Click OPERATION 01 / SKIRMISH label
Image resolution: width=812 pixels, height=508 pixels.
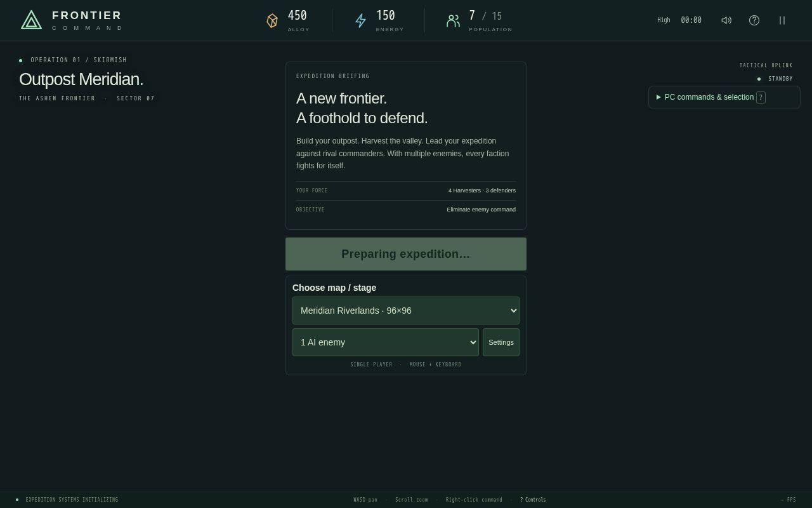click(79, 60)
